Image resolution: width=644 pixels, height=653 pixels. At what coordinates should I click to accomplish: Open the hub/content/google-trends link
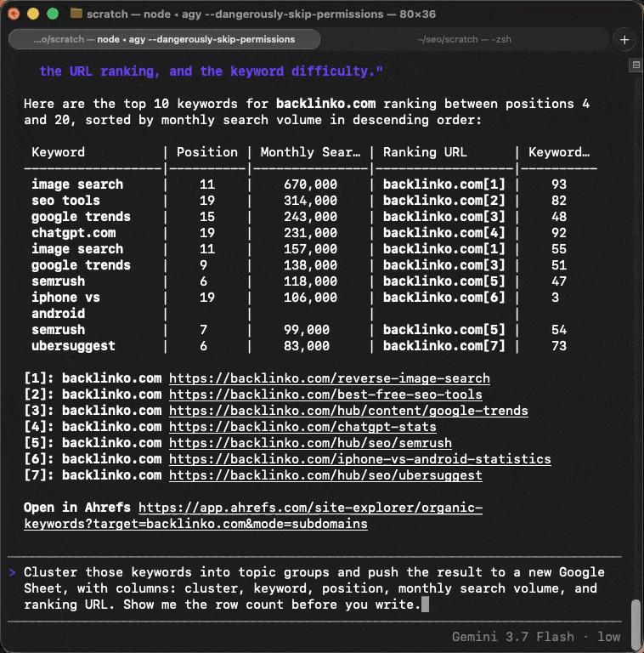point(348,411)
